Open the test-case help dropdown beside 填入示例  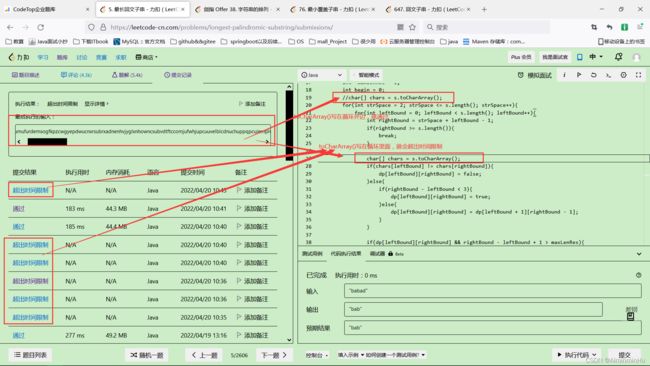click(395, 355)
